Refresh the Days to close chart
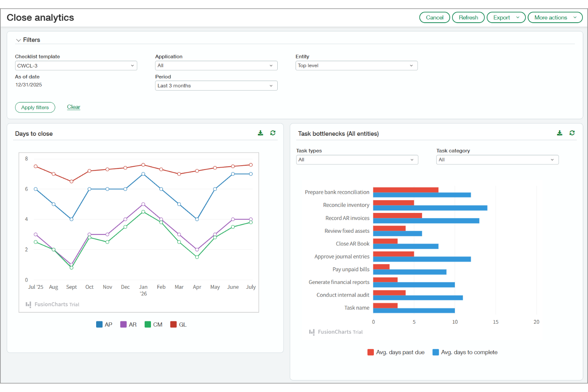The image size is (588, 392). click(273, 133)
